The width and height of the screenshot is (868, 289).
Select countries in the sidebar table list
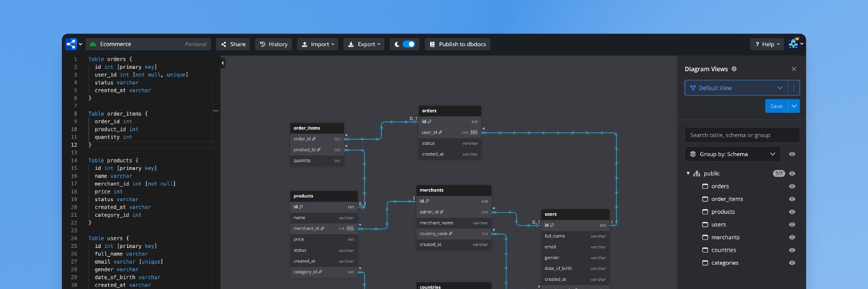724,250
